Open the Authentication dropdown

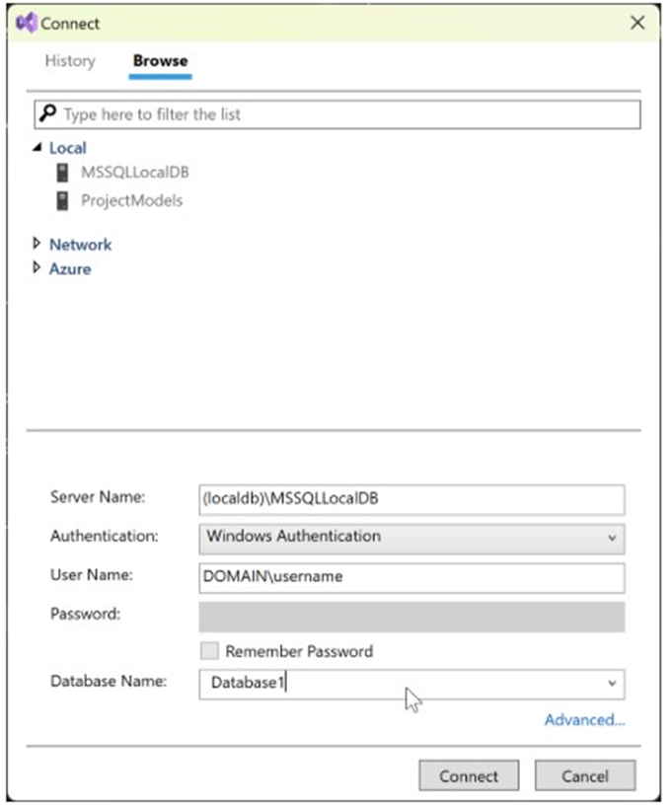(411, 538)
